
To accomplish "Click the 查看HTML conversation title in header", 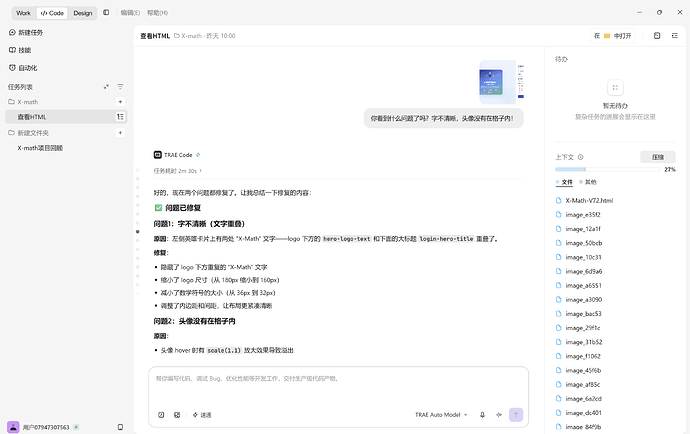I will [155, 36].
